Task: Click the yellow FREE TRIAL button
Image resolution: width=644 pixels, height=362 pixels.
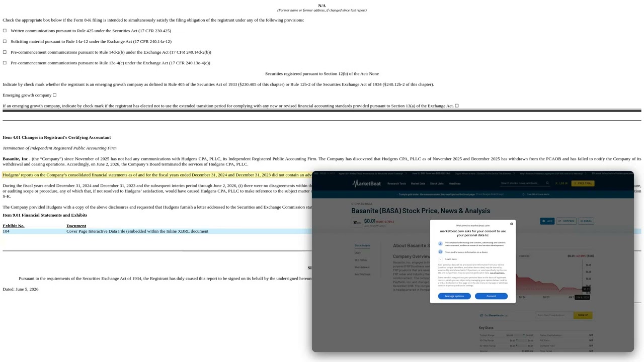Action: tap(583, 184)
